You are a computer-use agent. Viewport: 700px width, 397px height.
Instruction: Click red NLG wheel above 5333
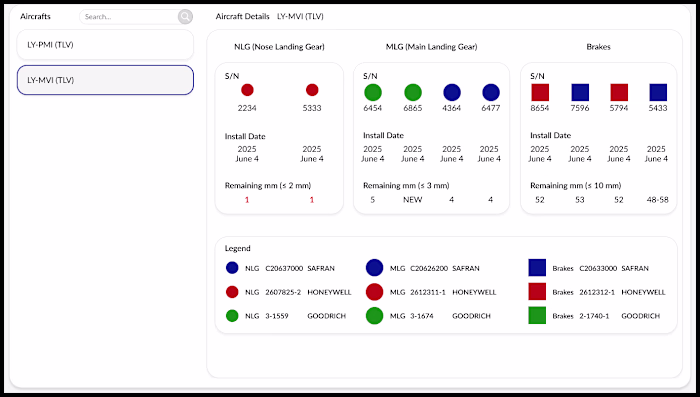tap(312, 90)
